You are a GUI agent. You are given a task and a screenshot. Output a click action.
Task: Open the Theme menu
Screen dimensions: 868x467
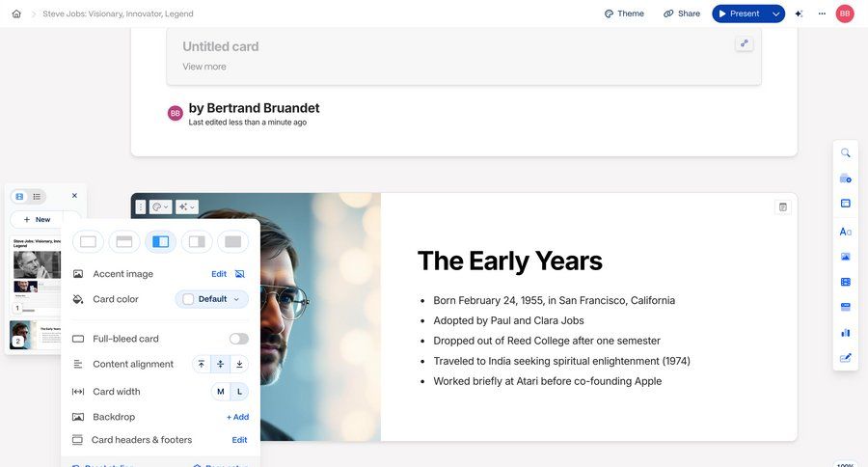[x=624, y=14]
